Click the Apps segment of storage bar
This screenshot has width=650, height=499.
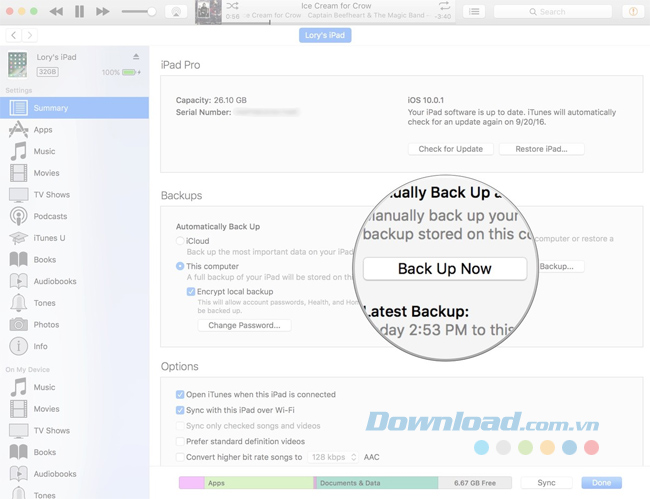pos(258,483)
